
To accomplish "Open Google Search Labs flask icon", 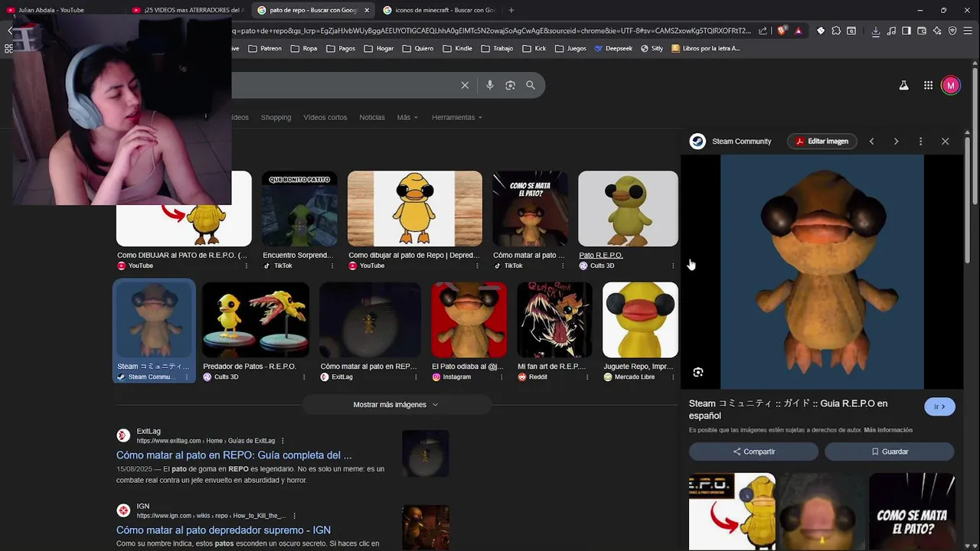I will coord(903,86).
